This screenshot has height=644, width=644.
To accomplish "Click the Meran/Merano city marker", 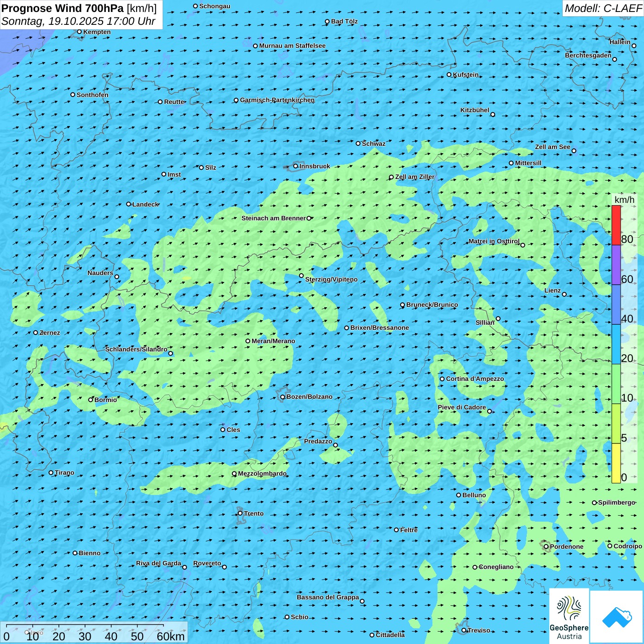I will 247,341.
